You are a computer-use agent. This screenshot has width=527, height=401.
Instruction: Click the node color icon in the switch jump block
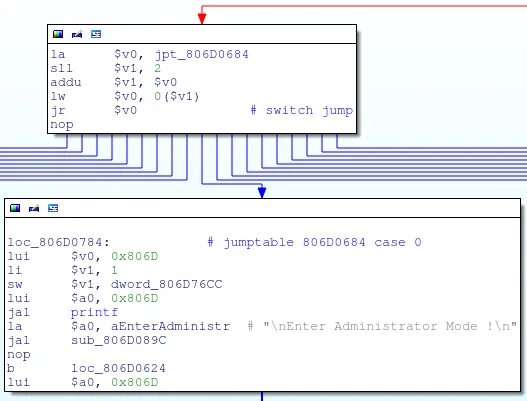click(58, 34)
